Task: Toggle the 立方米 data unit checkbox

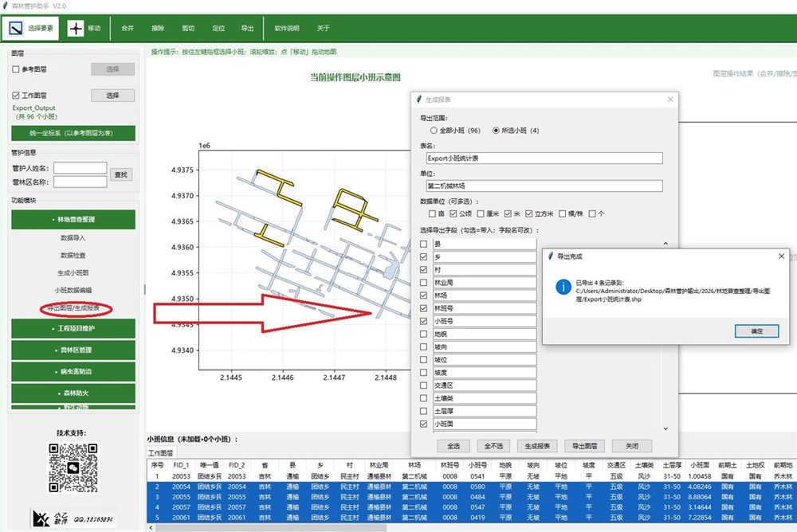Action: coord(528,213)
